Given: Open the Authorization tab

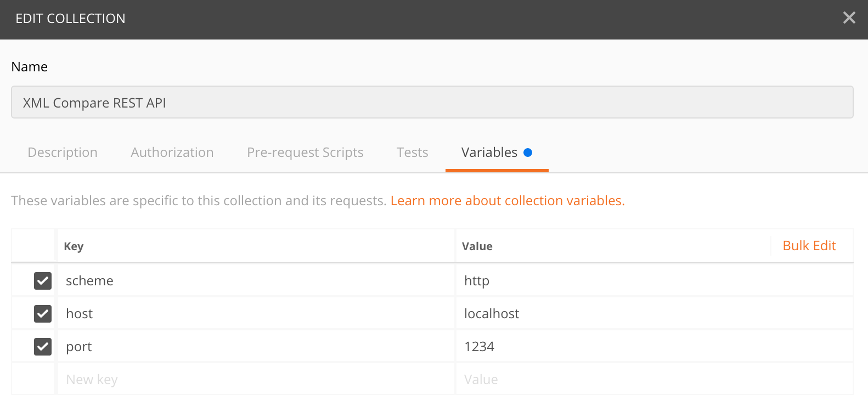Looking at the screenshot, I should pyautogui.click(x=172, y=153).
